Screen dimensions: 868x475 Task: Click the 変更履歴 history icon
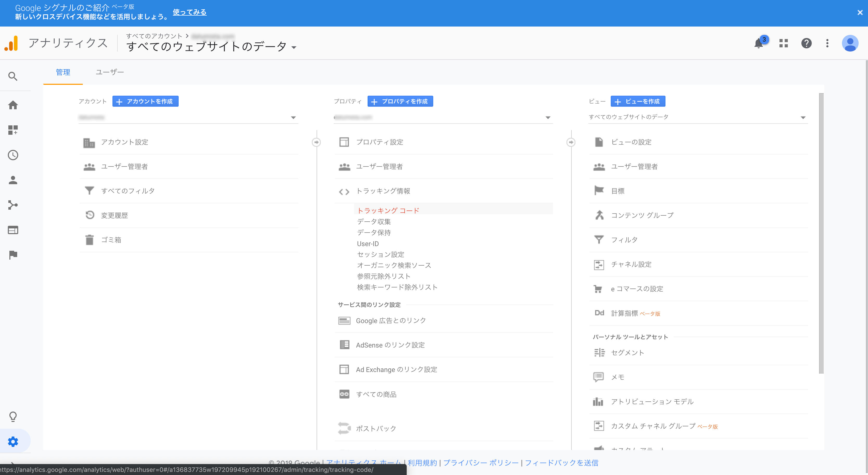coord(90,215)
